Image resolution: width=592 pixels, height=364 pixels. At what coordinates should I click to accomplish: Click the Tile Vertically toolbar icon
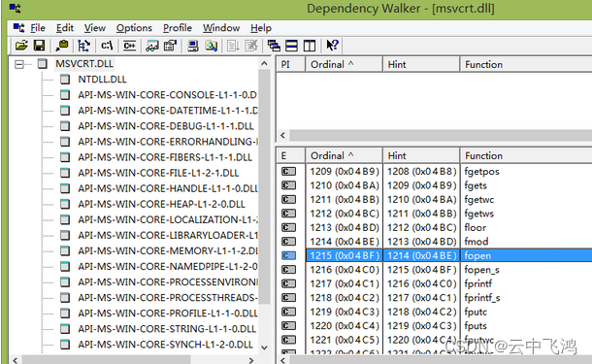tap(310, 46)
